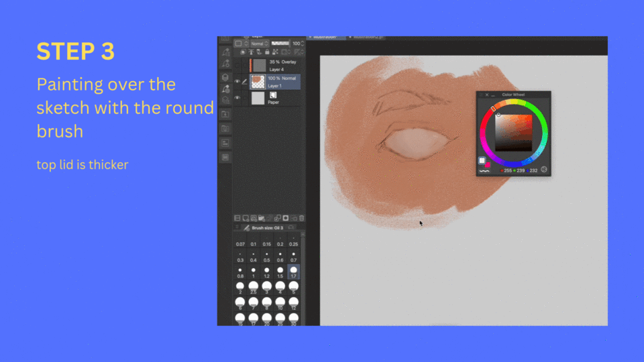This screenshot has height=362, width=644.
Task: Toggle set as draft layer icon
Action: tap(259, 52)
